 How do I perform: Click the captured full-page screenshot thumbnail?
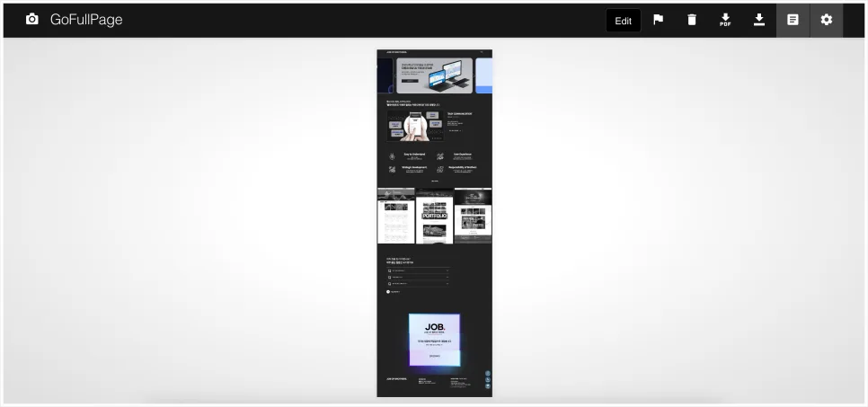click(x=435, y=223)
